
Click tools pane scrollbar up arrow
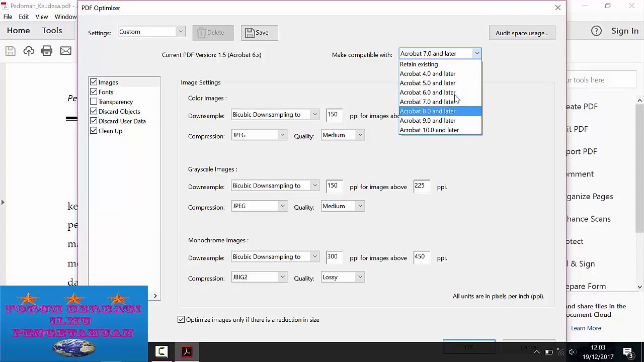pyautogui.click(x=639, y=100)
